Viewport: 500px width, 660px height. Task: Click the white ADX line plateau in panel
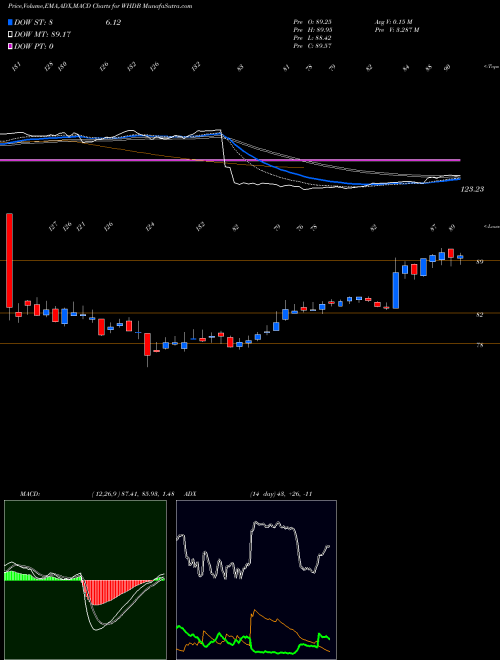(274, 526)
